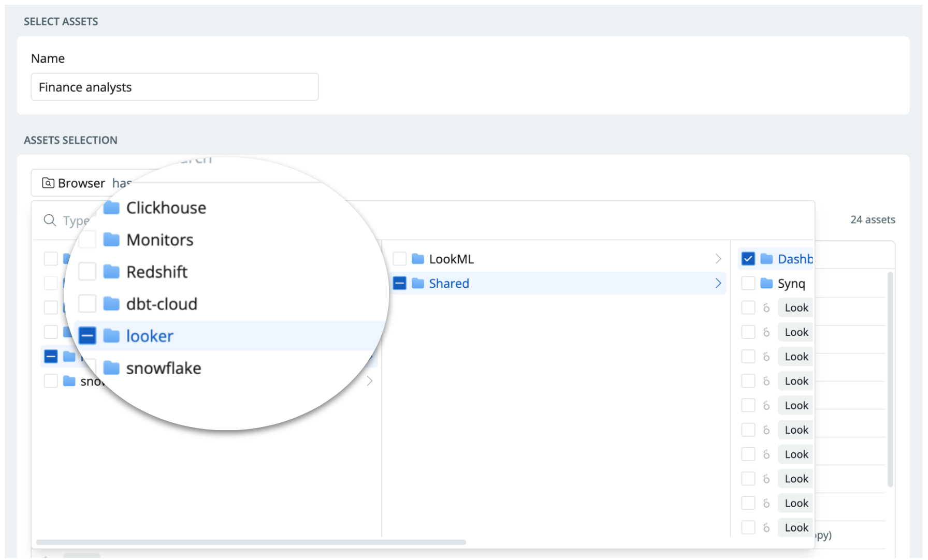Viewport: 928px width, 560px height.
Task: Click the Synq folder icon
Action: [766, 283]
